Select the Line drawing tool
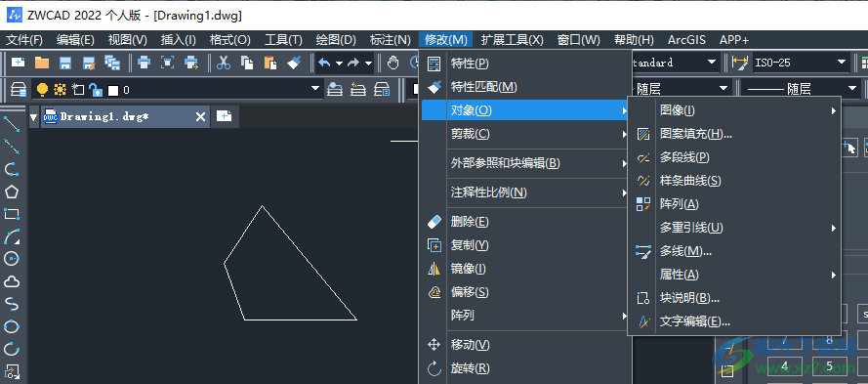Image resolution: width=868 pixels, height=384 pixels. click(12, 123)
